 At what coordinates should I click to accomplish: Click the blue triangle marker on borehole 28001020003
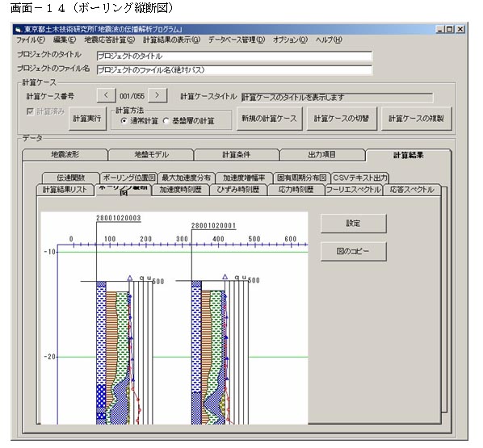click(130, 278)
